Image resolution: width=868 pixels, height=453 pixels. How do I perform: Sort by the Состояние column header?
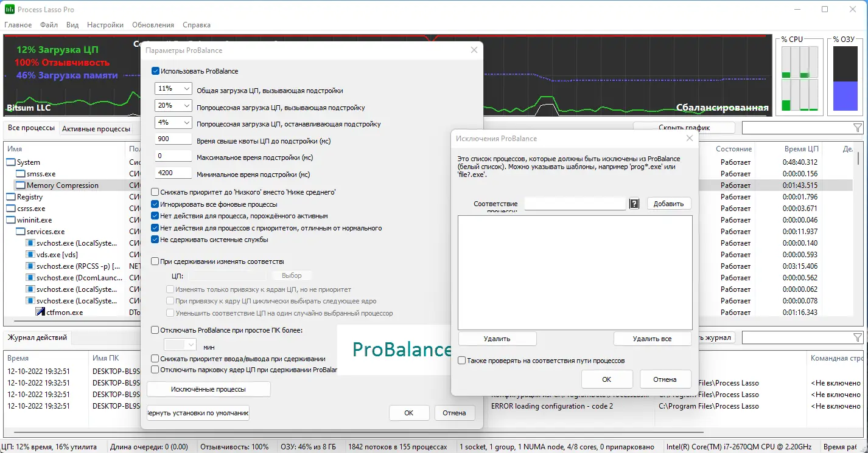(733, 149)
